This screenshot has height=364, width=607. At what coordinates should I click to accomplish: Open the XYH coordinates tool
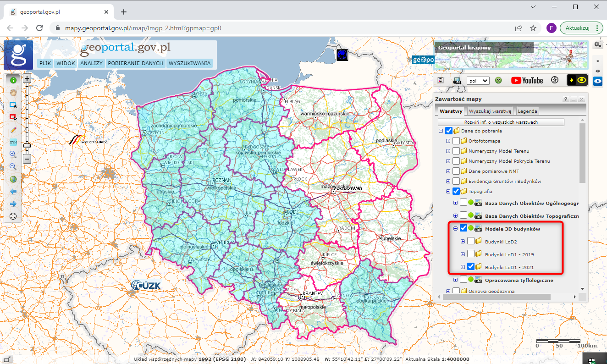(13, 142)
